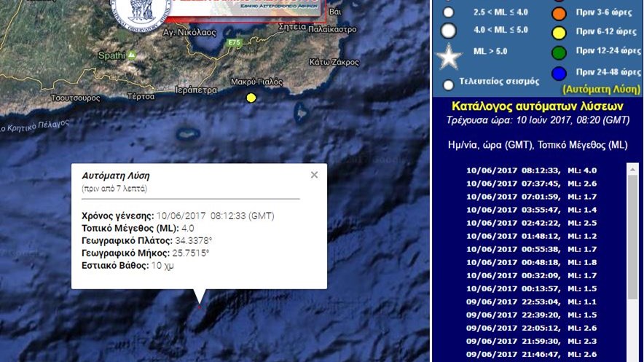Image resolution: width=644 pixels, height=362 pixels.
Task: Select the 10/06/2017 00:48:18 ML 1.8 entry
Action: pyautogui.click(x=532, y=262)
